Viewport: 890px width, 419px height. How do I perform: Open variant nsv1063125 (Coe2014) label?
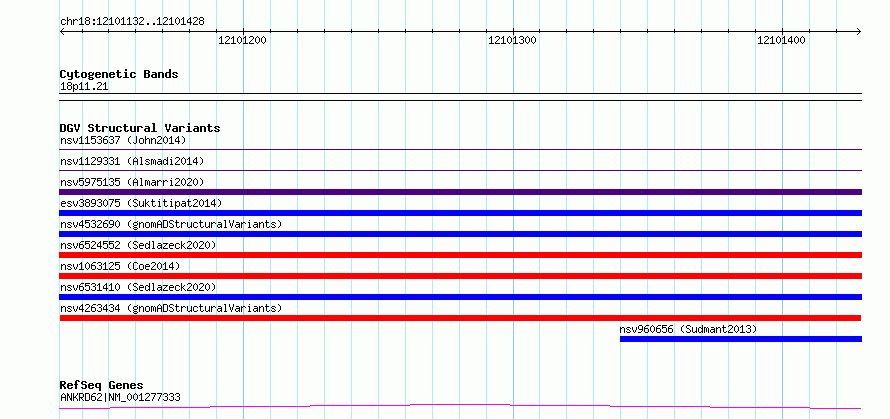coord(120,266)
